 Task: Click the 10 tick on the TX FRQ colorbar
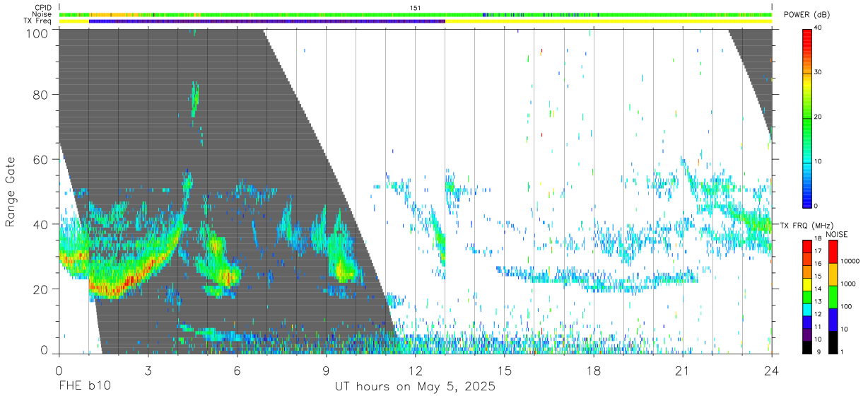click(x=818, y=339)
